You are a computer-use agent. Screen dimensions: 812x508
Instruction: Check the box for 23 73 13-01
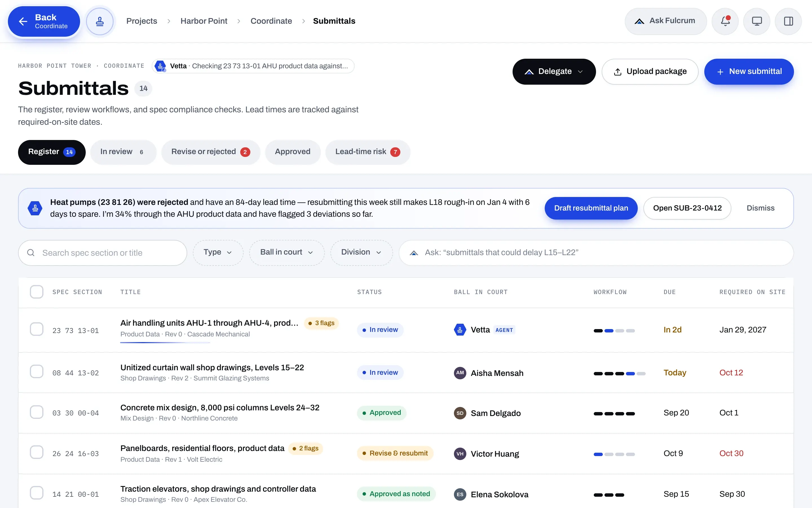click(x=37, y=329)
